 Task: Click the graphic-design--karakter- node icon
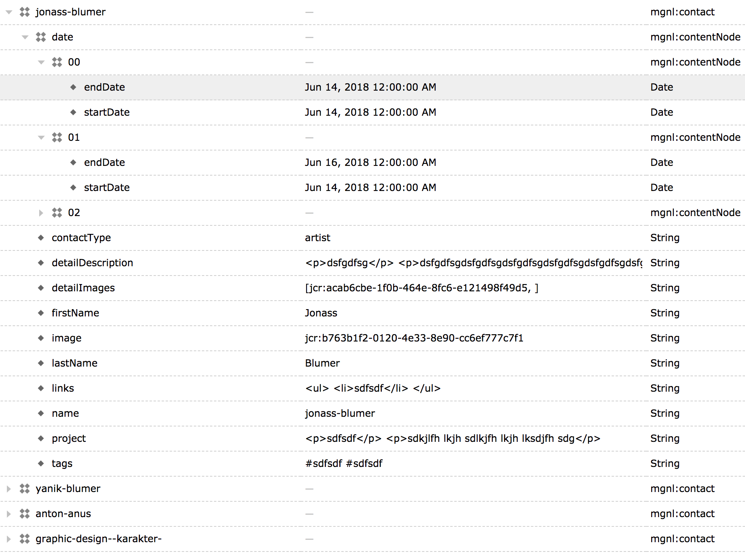point(25,539)
